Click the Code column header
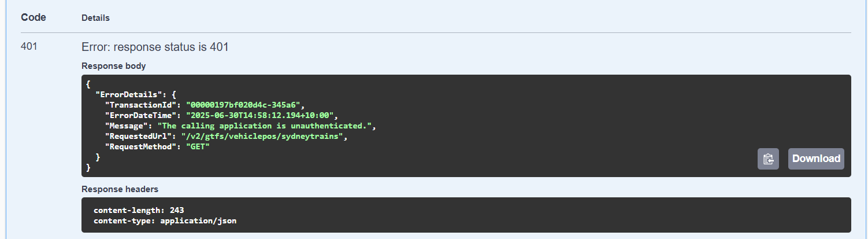 click(34, 17)
